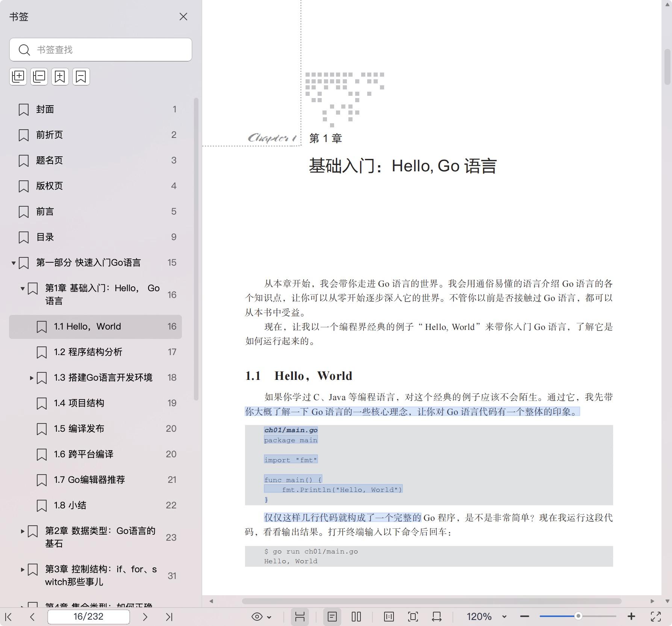
Task: Click heading 1.1 Hello, World in document
Action: [299, 376]
